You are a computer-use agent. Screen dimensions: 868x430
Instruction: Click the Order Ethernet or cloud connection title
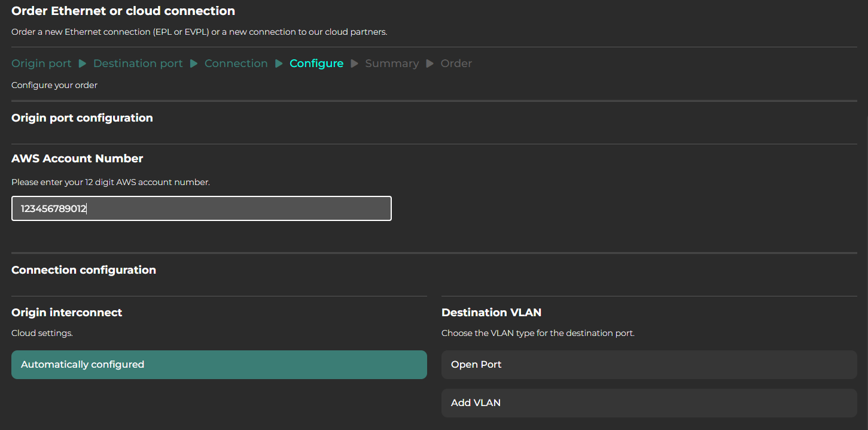123,11
